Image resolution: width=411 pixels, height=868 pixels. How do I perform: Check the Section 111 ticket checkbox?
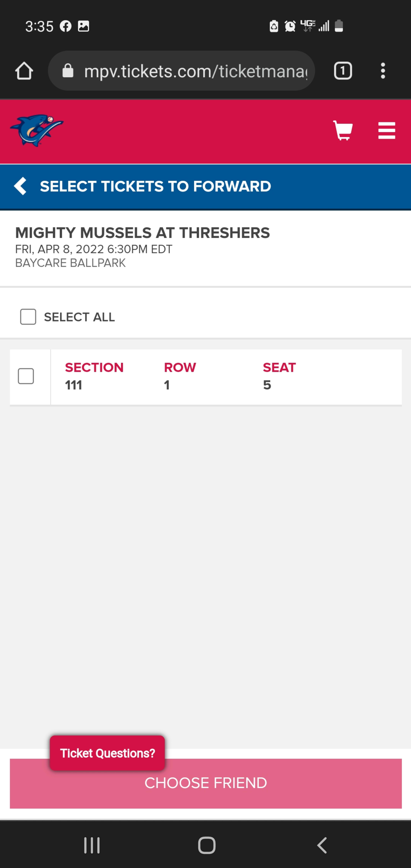pos(26,376)
